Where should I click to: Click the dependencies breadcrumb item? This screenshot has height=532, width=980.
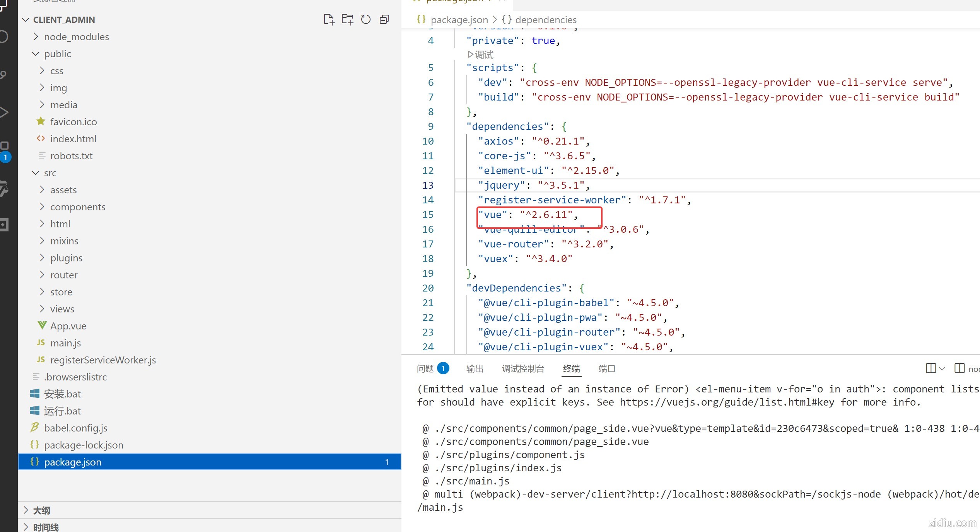(x=545, y=20)
